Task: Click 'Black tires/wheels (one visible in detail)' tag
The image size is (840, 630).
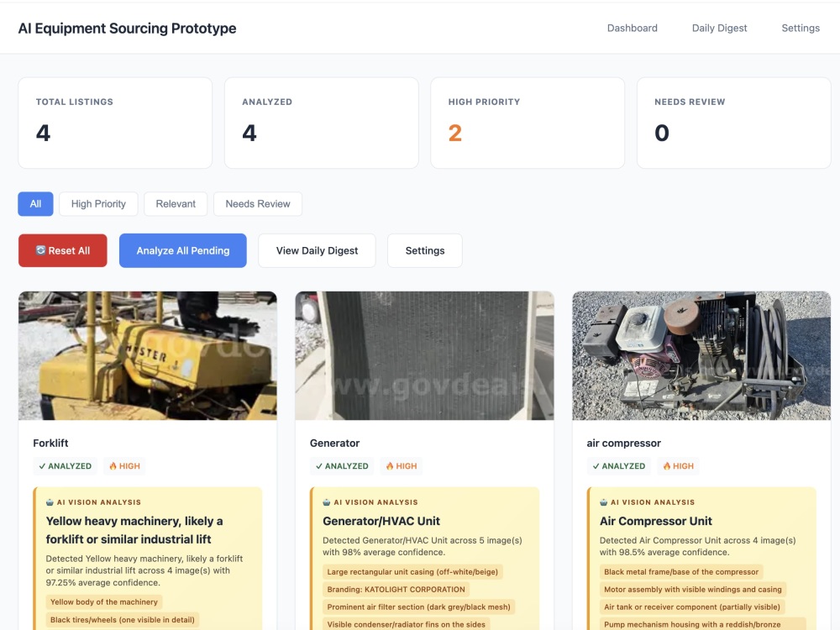Action: (x=122, y=620)
